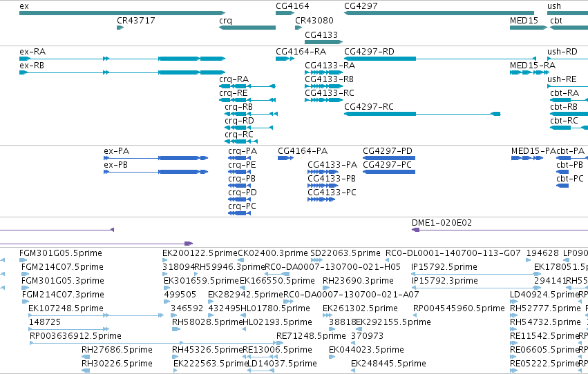Select transcript CG4133-RA
The width and height of the screenshot is (588, 374).
click(323, 72)
